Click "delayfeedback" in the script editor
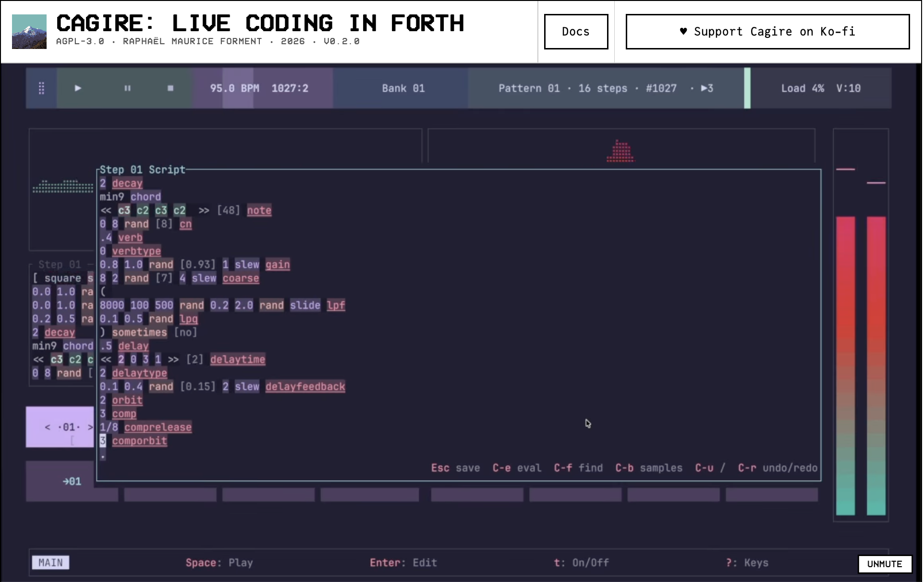The width and height of the screenshot is (924, 582). click(305, 387)
